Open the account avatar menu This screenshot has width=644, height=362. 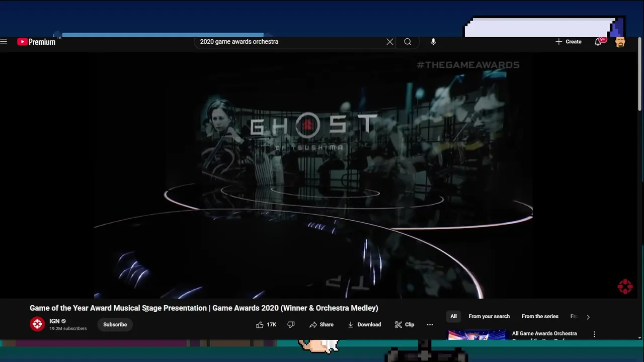[620, 42]
